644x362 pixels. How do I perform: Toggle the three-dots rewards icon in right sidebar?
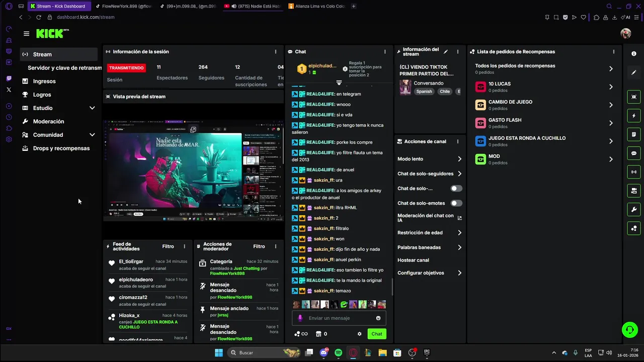tap(634, 228)
